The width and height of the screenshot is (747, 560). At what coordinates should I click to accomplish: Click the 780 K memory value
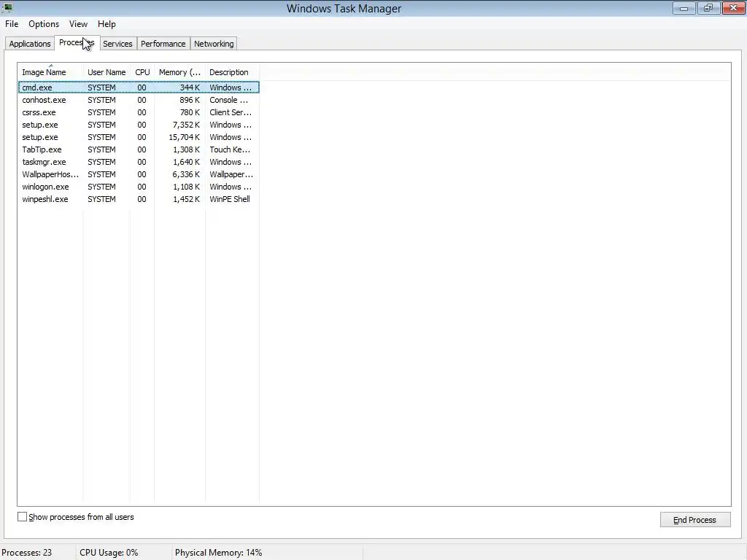[190, 112]
